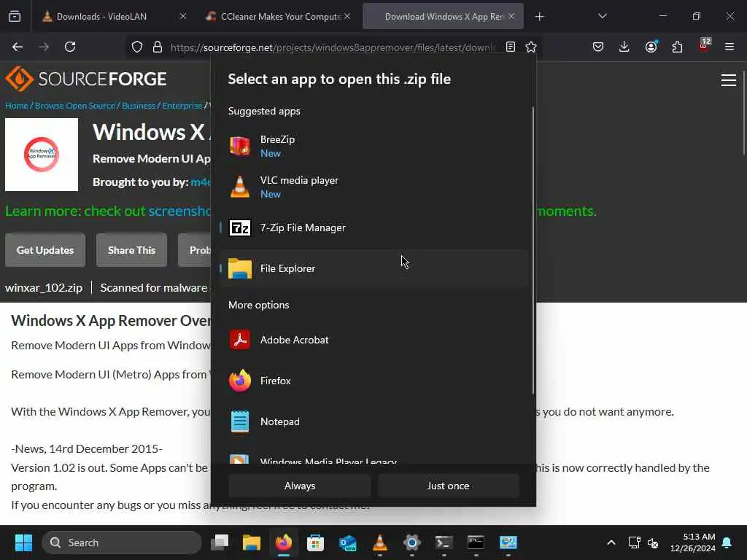Open Settings gear in taskbar

click(x=411, y=542)
